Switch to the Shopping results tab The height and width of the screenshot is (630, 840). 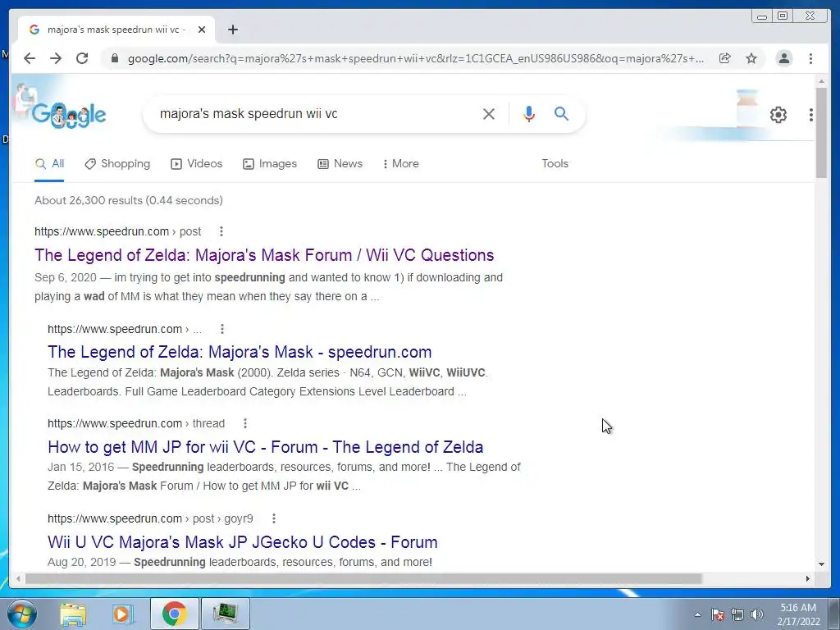click(x=118, y=164)
